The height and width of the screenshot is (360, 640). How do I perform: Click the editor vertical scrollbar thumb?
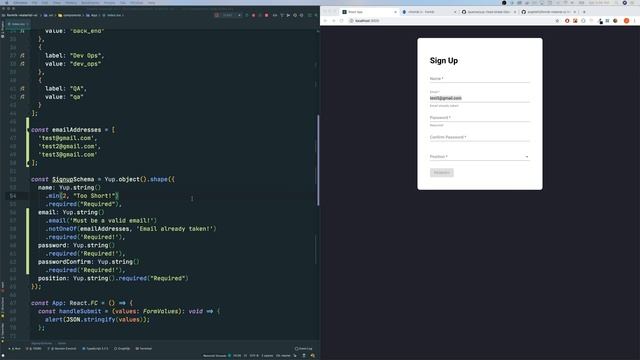[x=318, y=160]
